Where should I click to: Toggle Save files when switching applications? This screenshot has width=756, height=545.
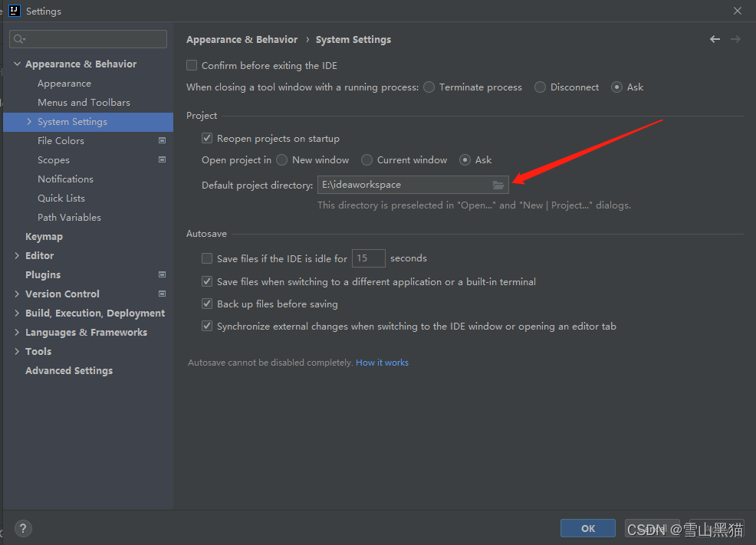tap(207, 281)
